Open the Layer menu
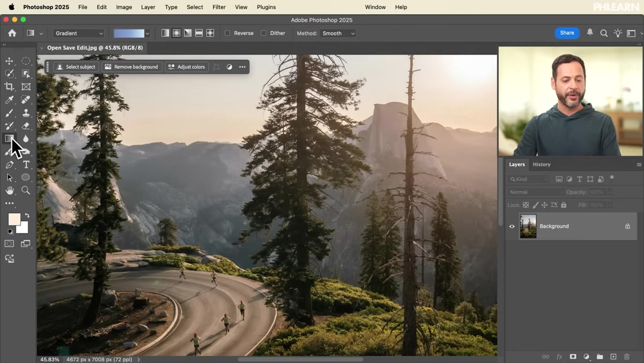 click(x=148, y=7)
